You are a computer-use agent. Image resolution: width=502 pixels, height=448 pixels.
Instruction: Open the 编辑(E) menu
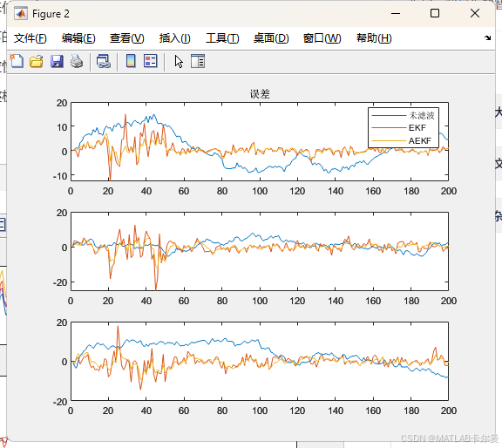point(78,38)
